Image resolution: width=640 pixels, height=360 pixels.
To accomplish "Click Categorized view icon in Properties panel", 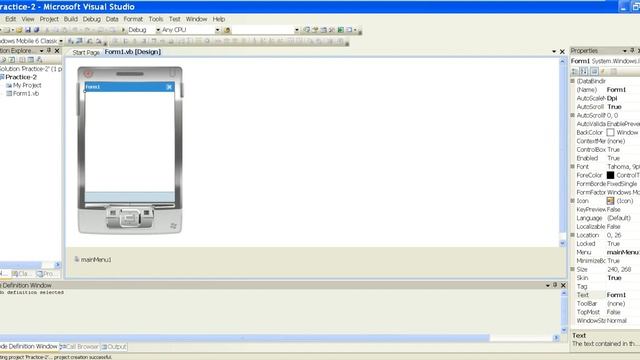I will 575,71.
